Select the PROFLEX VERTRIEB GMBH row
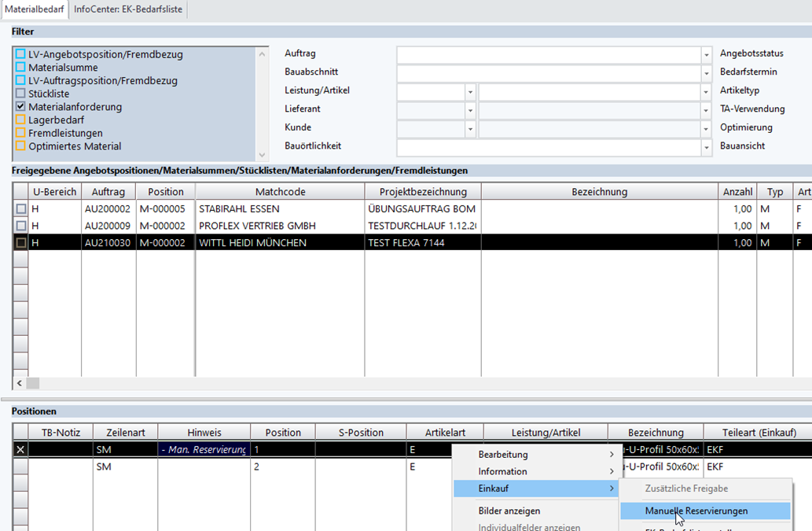This screenshot has width=812, height=531. (x=257, y=227)
